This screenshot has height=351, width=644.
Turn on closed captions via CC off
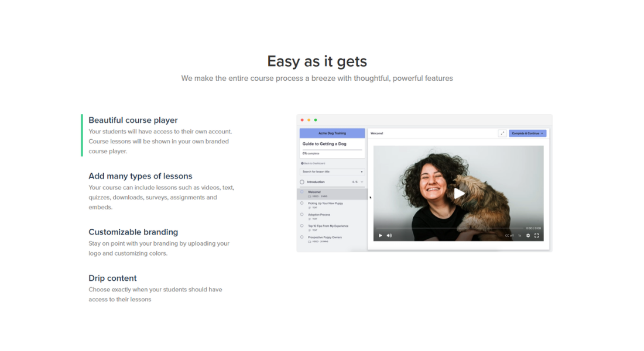coord(509,235)
